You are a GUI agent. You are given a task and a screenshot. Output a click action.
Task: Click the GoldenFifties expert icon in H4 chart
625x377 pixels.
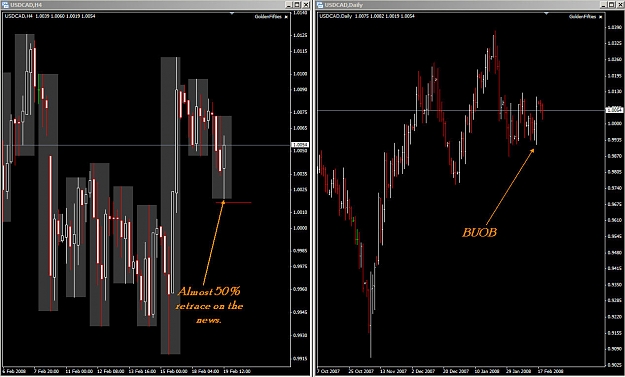pos(286,17)
